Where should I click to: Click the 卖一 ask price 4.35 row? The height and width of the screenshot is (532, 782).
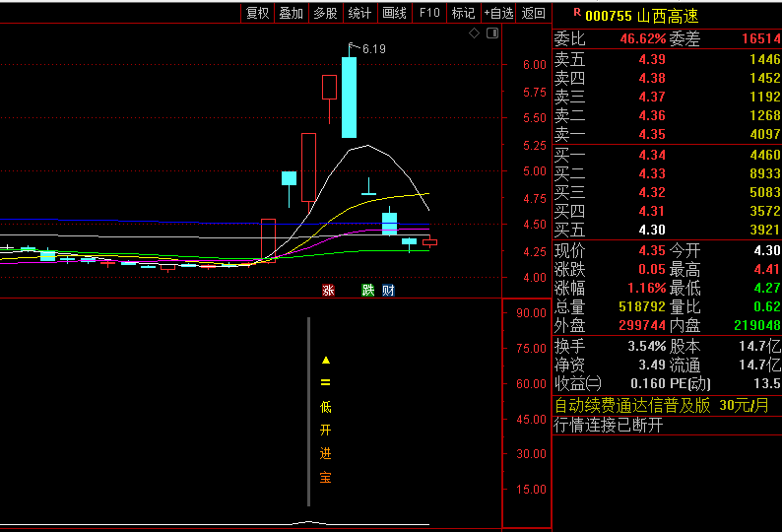click(667, 134)
